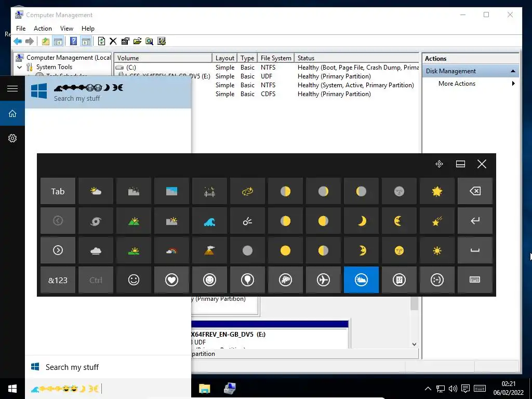
Task: Click the Forward arrow in Computer Management toolbar
Action: [x=30, y=42]
